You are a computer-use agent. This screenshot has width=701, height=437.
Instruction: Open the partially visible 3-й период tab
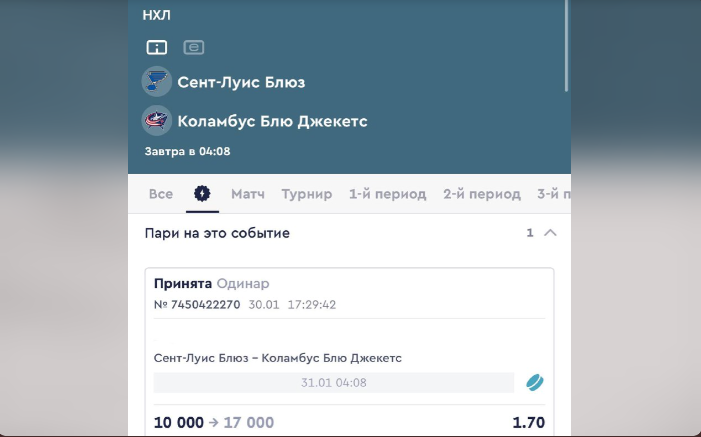[x=553, y=194]
